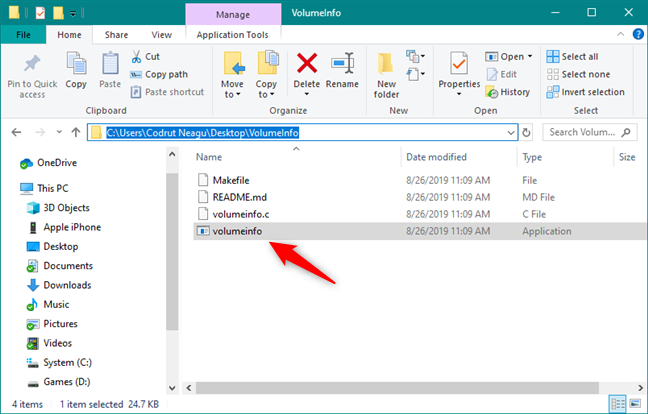The width and height of the screenshot is (648, 414).
Task: Open System (C:) drive
Action: pyautogui.click(x=59, y=362)
